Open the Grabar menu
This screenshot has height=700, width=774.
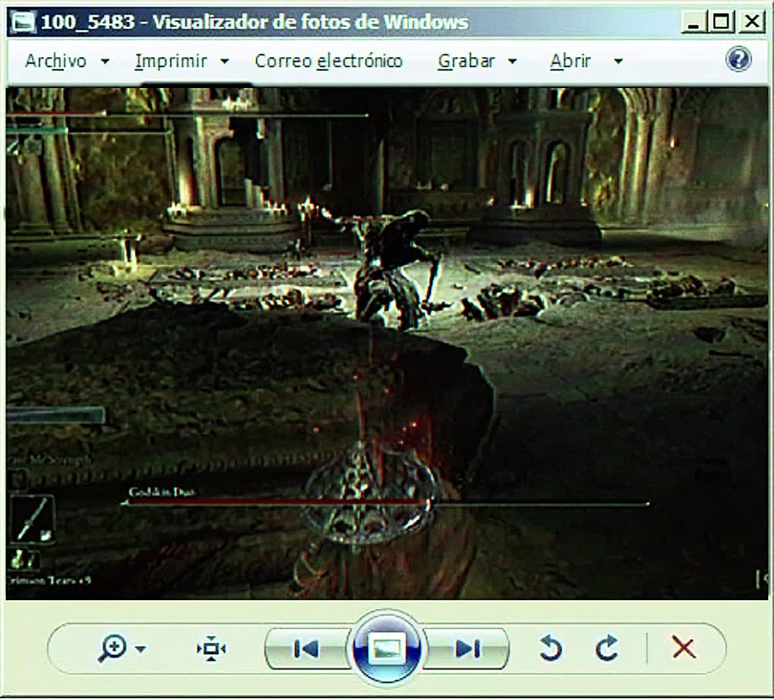point(466,61)
